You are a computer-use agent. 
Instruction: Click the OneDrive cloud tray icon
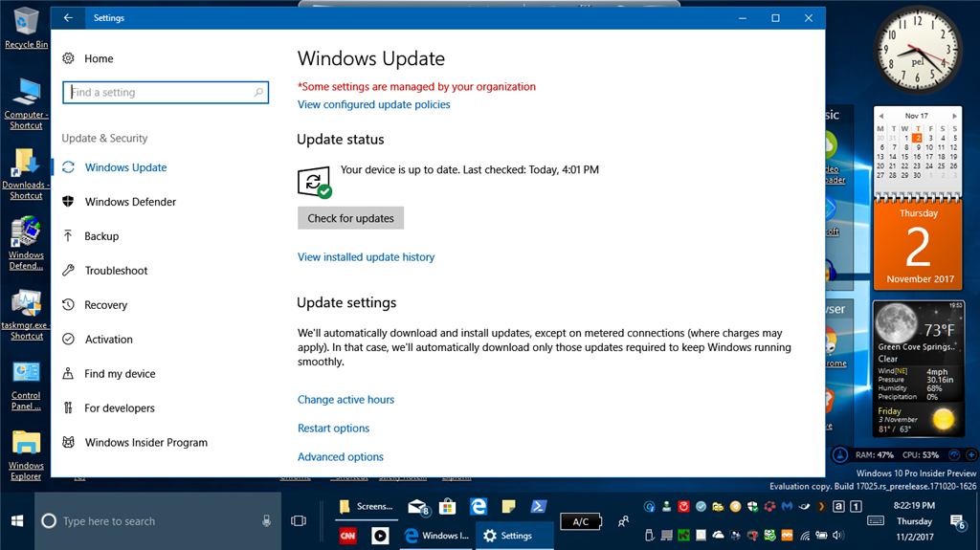pyautogui.click(x=718, y=535)
